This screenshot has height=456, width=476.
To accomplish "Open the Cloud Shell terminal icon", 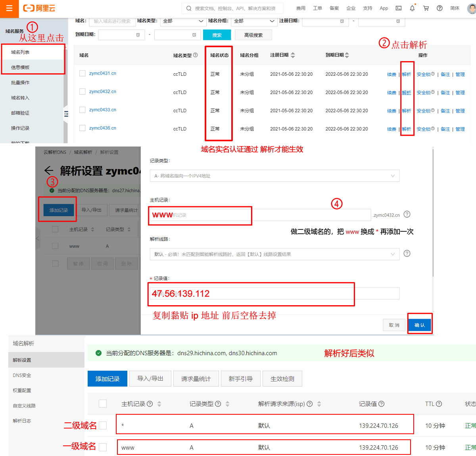I will point(399,8).
